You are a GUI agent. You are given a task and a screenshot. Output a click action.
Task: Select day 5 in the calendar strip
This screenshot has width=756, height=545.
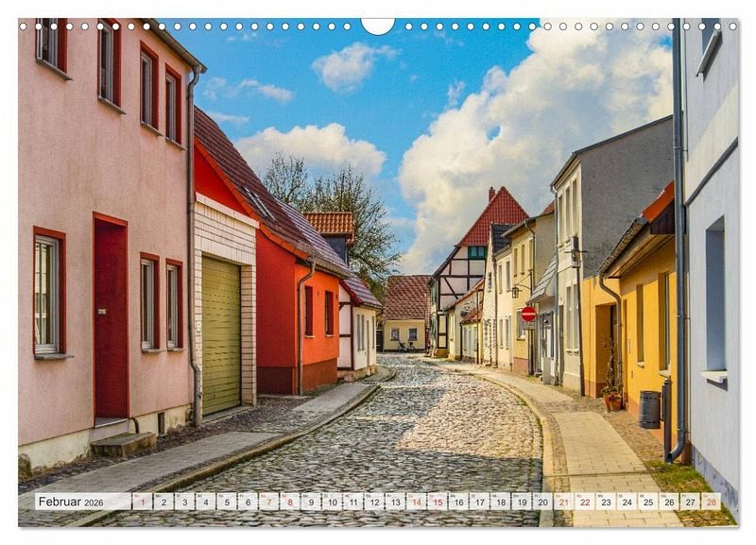pos(226,502)
